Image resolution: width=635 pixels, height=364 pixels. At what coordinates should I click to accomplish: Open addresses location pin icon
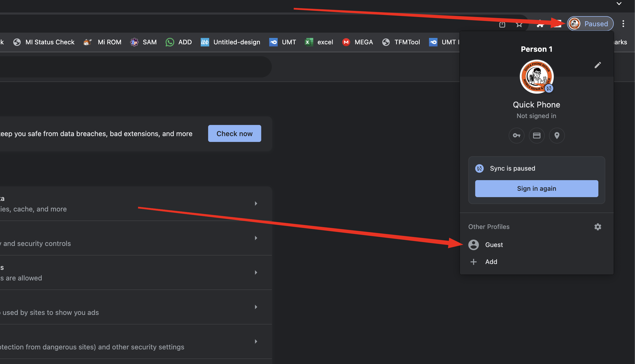tap(557, 136)
